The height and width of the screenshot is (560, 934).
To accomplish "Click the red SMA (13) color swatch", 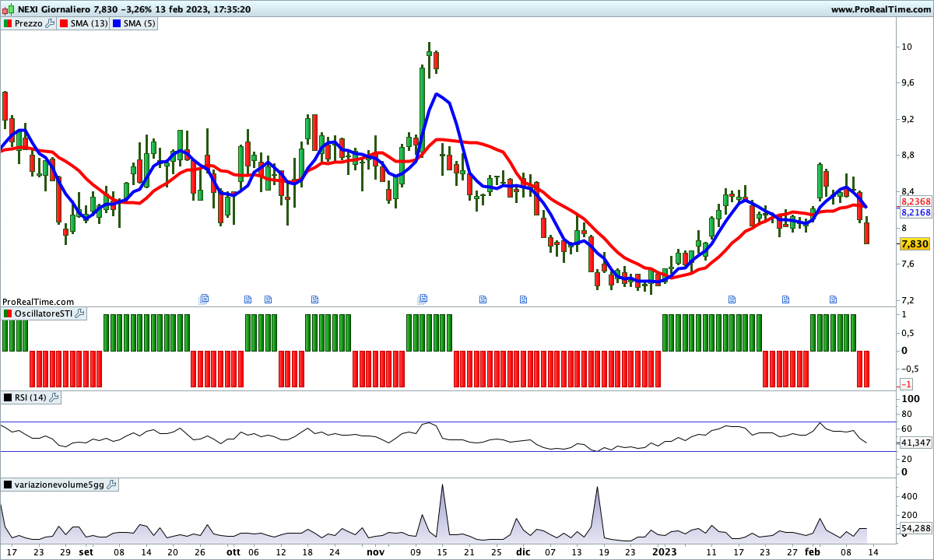I will [64, 23].
